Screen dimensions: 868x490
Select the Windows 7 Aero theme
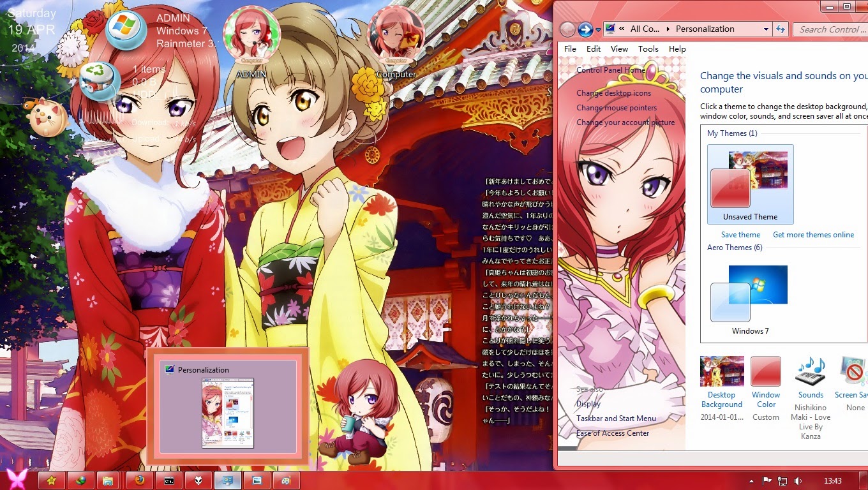pos(750,299)
